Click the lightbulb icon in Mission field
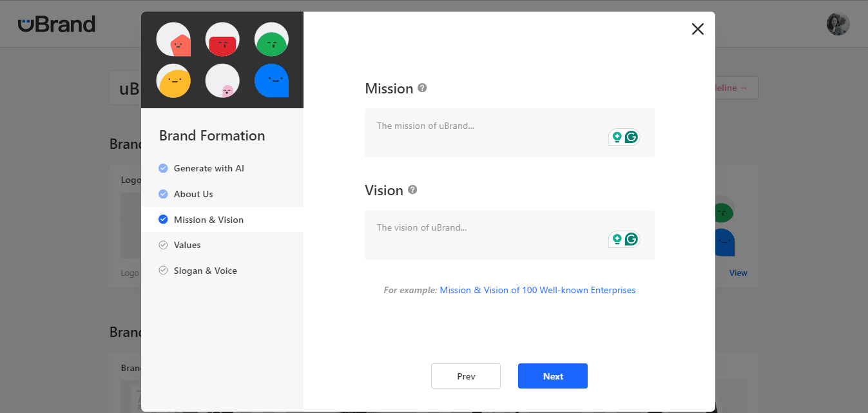The width and height of the screenshot is (868, 413). pyautogui.click(x=617, y=137)
